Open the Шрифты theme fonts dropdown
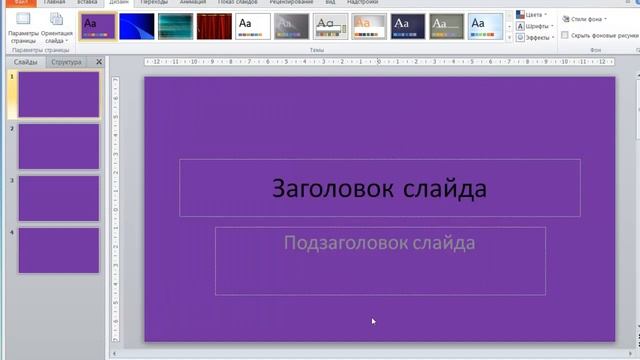The width and height of the screenshot is (640, 360). coord(535,26)
